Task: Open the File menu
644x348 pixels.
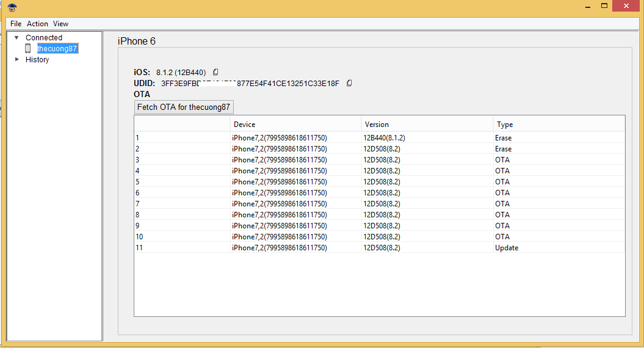Action: click(x=16, y=24)
